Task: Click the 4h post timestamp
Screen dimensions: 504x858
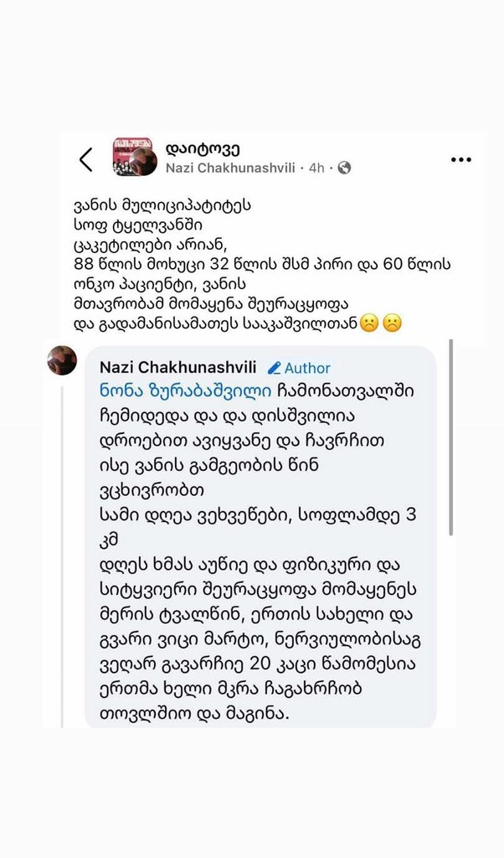Action: pyautogui.click(x=316, y=168)
